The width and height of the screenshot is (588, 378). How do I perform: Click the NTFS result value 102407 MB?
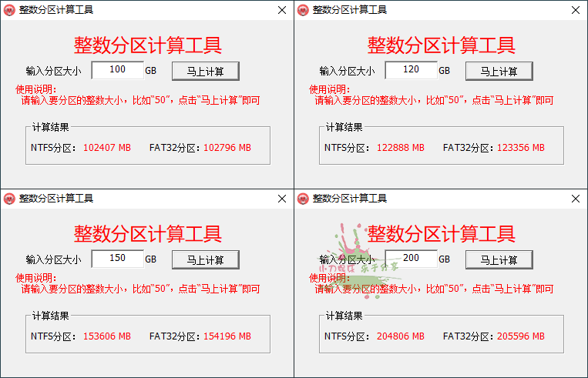[x=106, y=148]
